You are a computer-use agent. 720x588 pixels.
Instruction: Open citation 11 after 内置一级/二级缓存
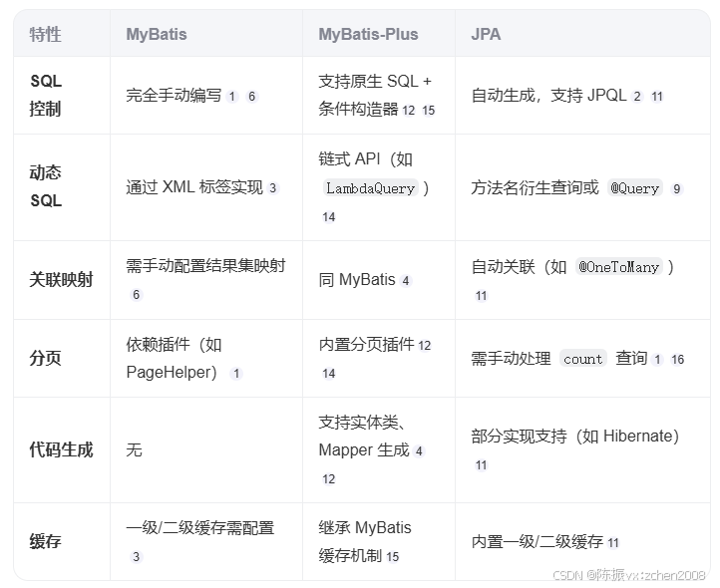tap(613, 543)
